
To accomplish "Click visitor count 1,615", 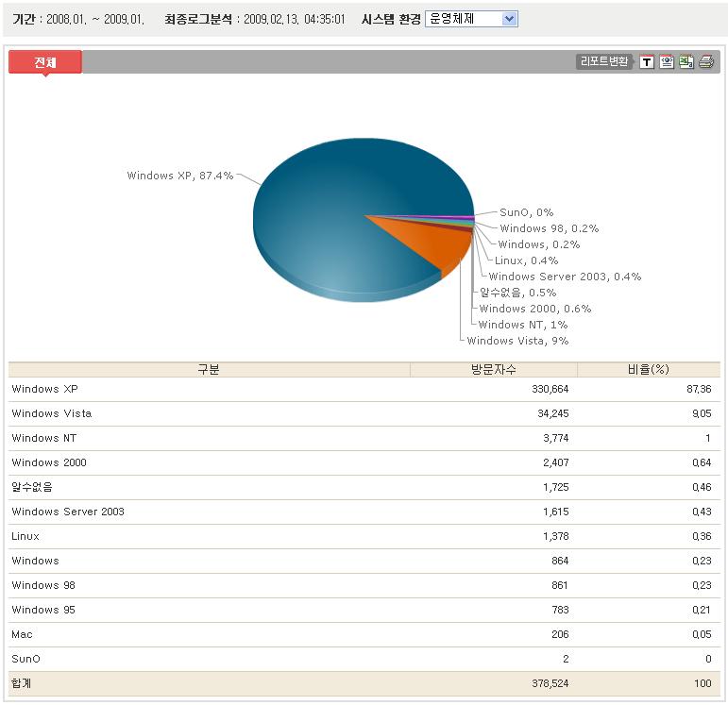I will point(556,512).
